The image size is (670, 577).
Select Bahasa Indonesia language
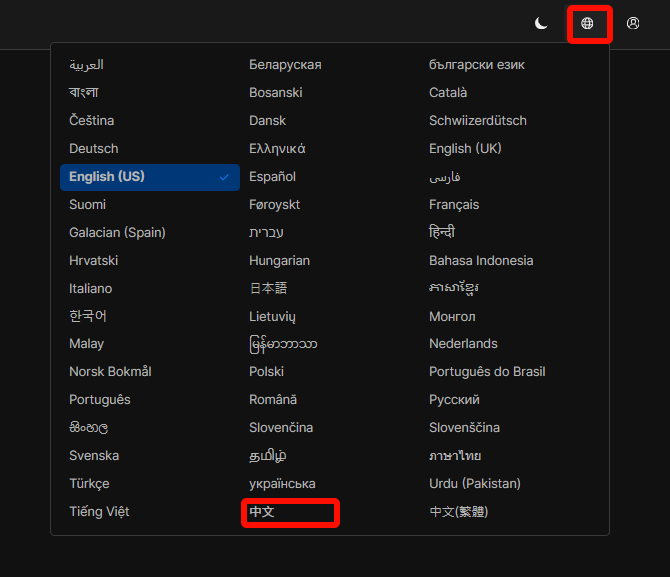[x=481, y=261]
